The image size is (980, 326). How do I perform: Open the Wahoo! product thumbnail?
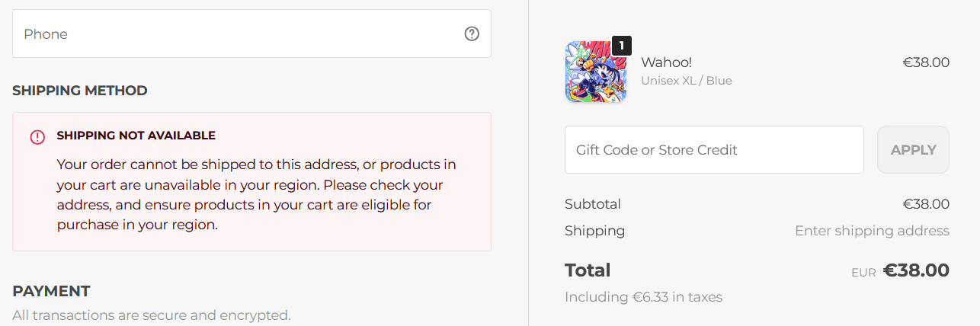tap(595, 72)
